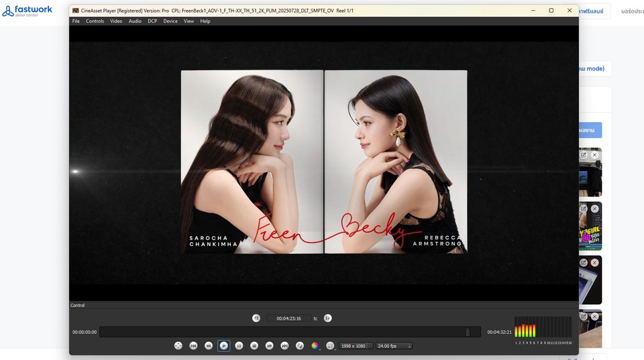This screenshot has width=644, height=360.
Task: Open the DCP menu
Action: point(152,21)
